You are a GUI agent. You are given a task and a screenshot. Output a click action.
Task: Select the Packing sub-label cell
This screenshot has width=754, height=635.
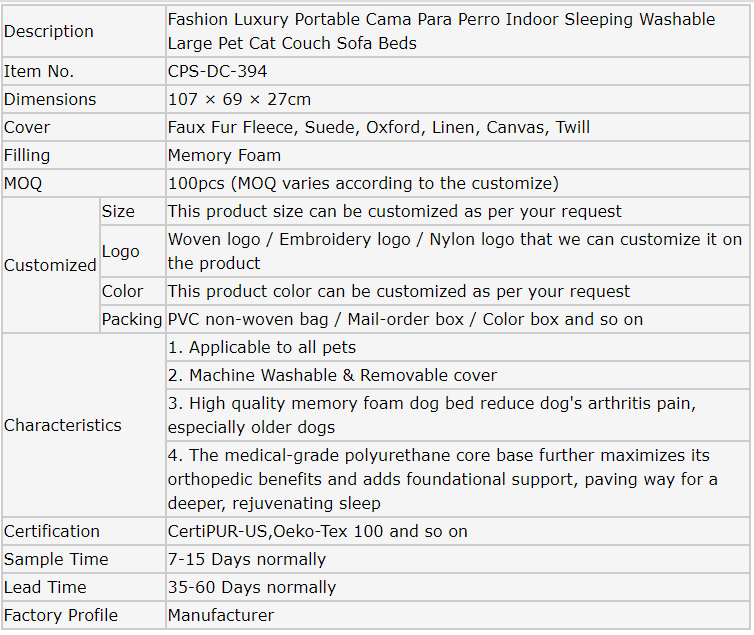point(132,319)
